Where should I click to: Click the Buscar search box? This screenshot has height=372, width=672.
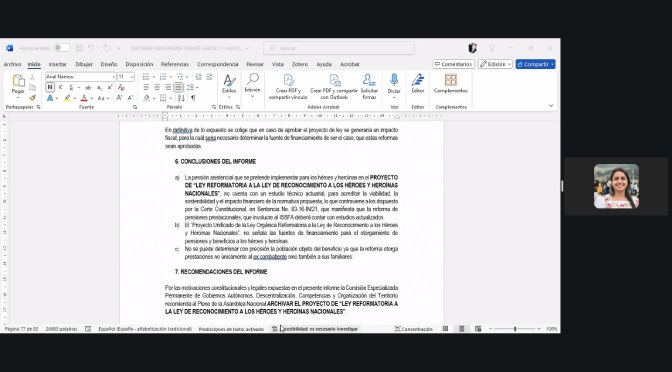(x=339, y=48)
